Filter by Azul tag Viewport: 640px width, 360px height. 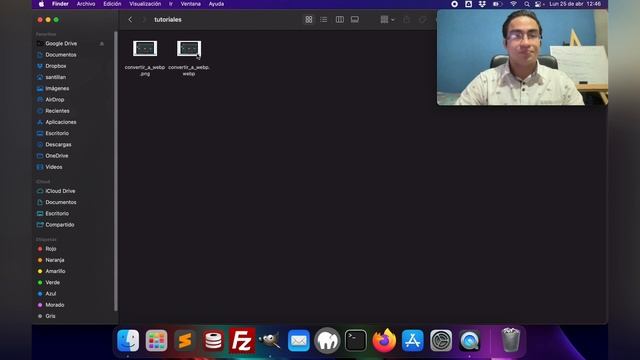click(51, 293)
